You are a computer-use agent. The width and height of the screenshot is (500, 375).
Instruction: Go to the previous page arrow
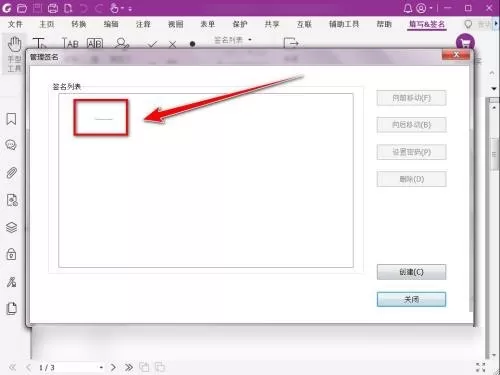[28, 367]
